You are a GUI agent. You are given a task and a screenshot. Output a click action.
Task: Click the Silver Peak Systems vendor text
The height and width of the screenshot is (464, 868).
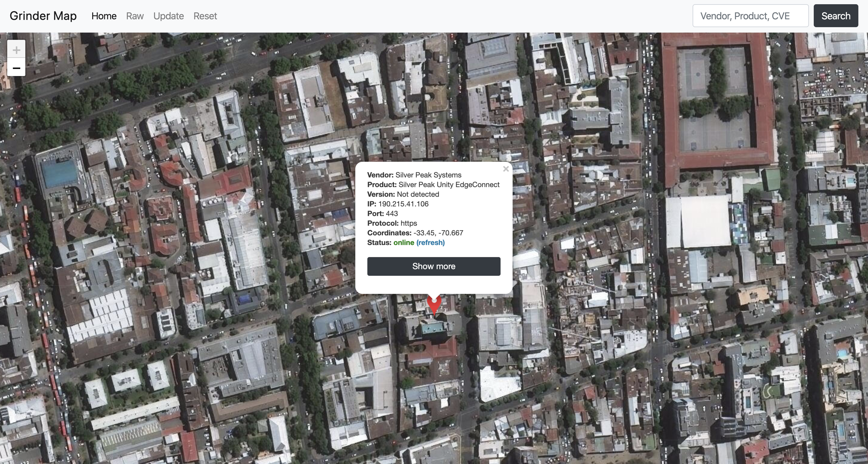(428, 175)
